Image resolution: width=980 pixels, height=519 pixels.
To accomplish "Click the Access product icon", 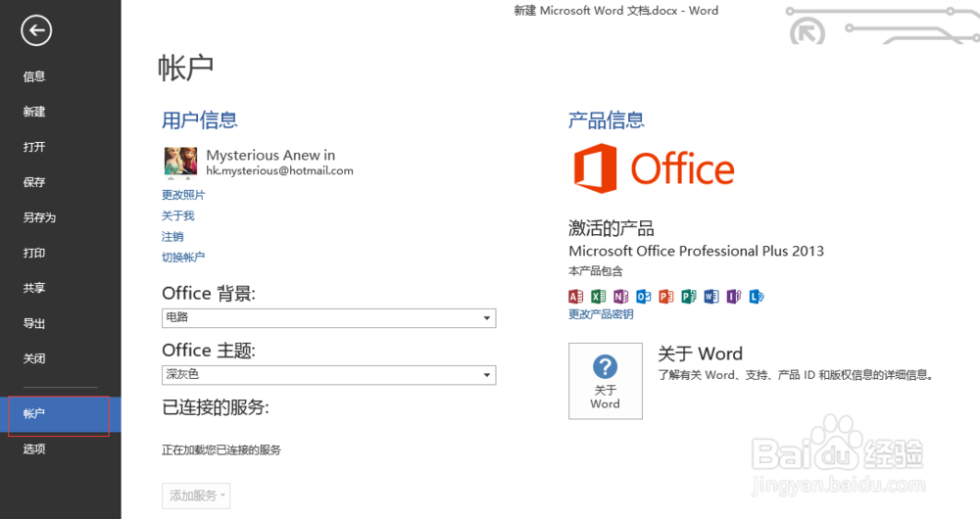I will pos(575,296).
